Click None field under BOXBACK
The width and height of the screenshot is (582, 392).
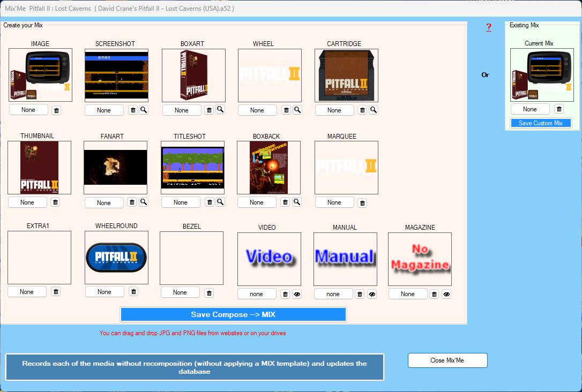click(257, 202)
